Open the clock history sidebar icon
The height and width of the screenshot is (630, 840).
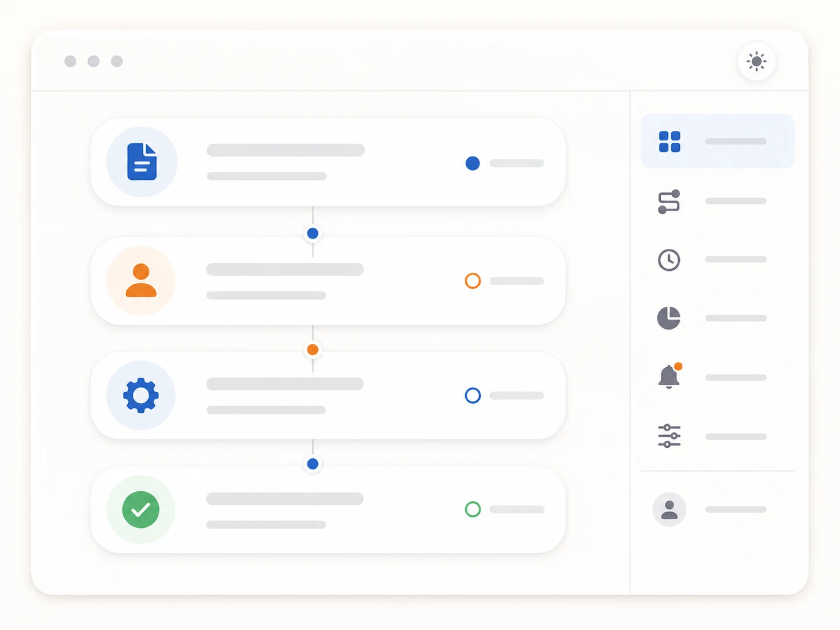669,260
